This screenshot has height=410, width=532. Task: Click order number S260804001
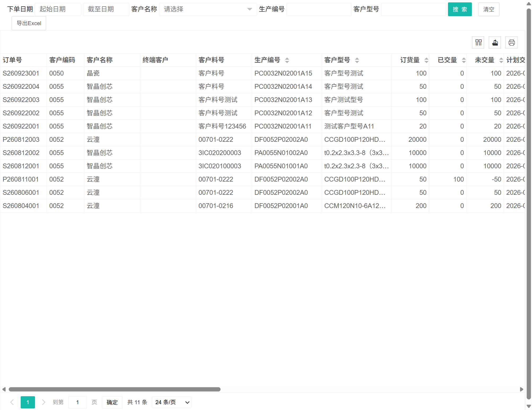pyautogui.click(x=21, y=206)
